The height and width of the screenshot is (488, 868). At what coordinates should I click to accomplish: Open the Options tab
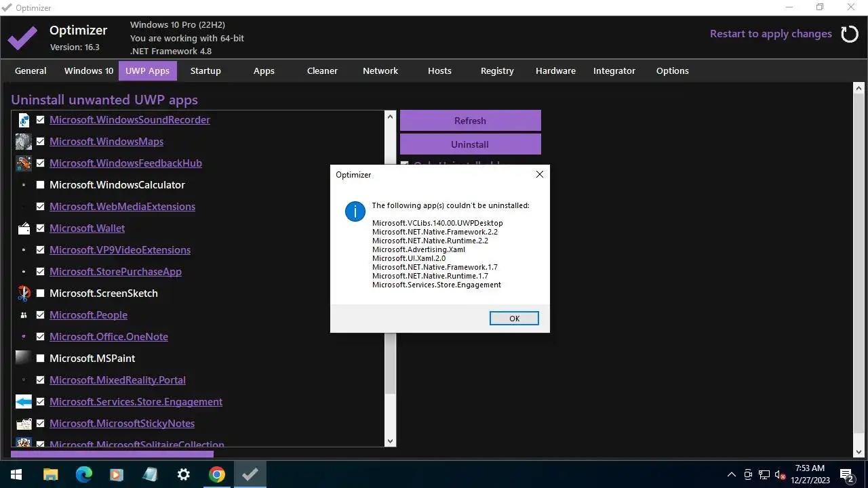pyautogui.click(x=673, y=70)
